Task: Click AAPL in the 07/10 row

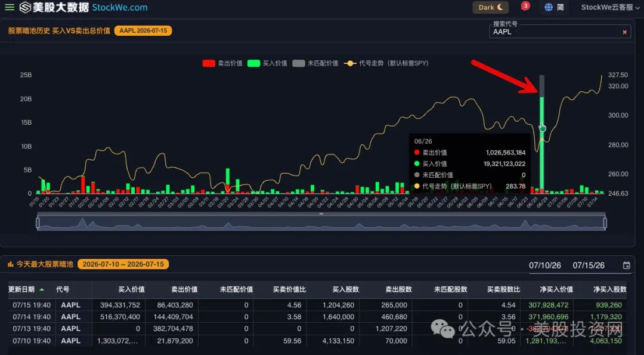Action: click(x=70, y=341)
